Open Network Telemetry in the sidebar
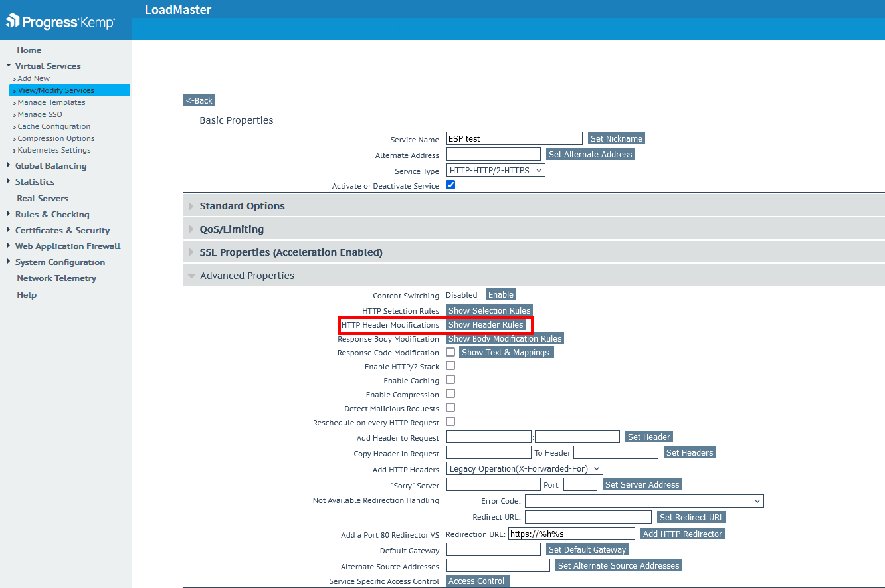 56,278
